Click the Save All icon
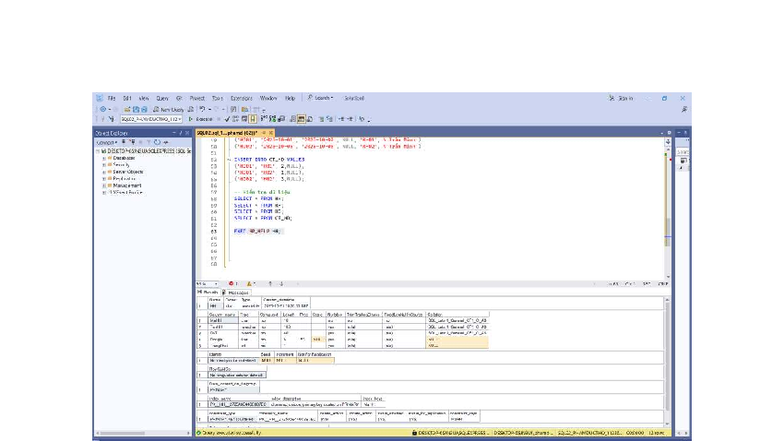784x441 pixels. 144,110
